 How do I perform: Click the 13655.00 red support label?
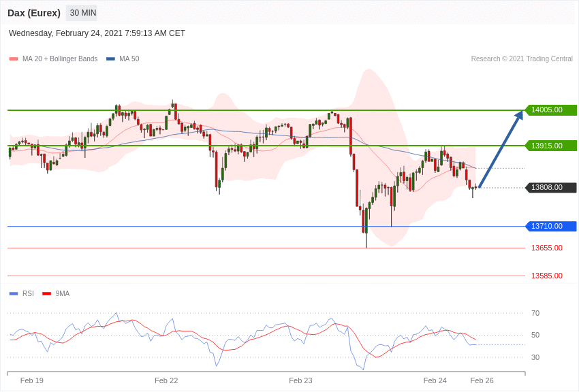point(546,248)
